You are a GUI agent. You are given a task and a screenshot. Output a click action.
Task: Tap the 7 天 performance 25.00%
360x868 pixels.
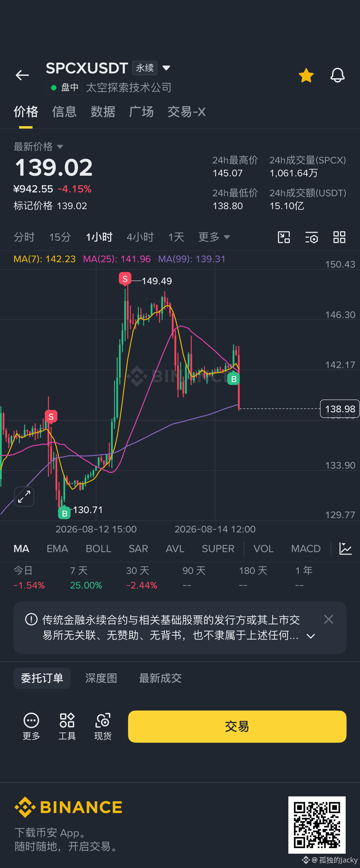[86, 577]
